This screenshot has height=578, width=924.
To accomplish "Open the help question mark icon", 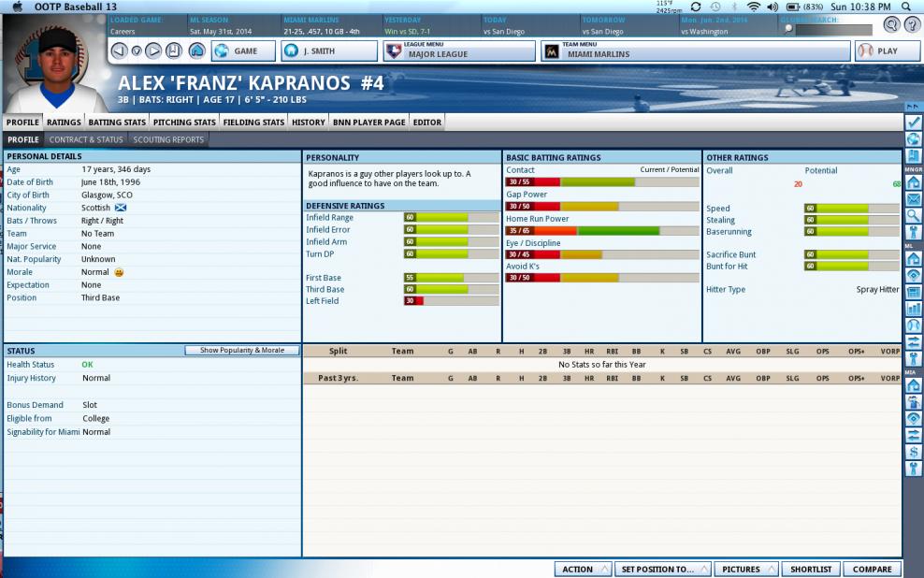I will click(x=911, y=25).
